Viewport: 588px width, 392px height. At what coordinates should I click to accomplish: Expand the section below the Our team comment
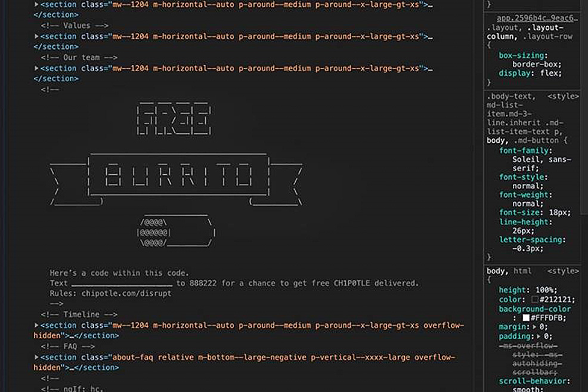coord(36,68)
